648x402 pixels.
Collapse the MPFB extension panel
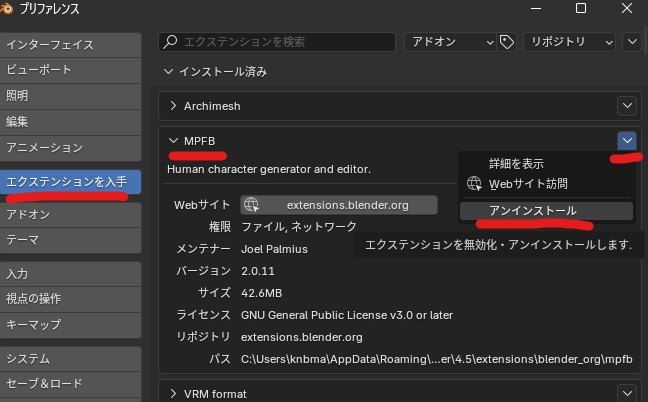[174, 141]
